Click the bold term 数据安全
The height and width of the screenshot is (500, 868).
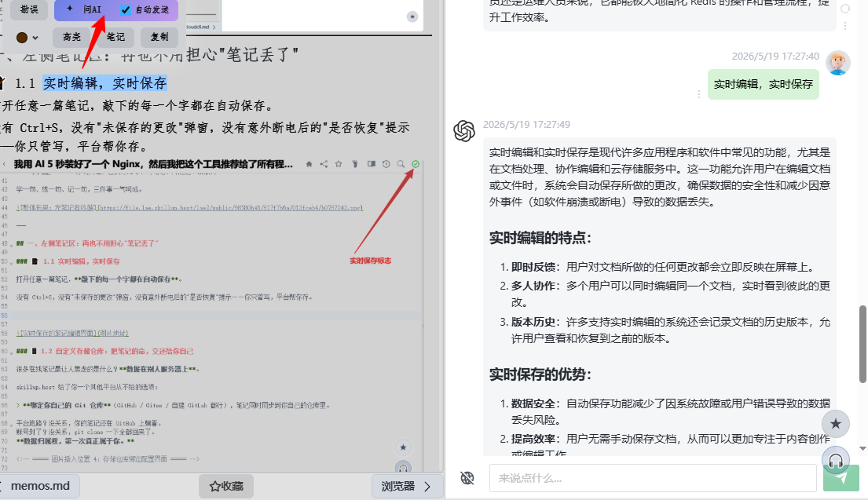tap(533, 403)
